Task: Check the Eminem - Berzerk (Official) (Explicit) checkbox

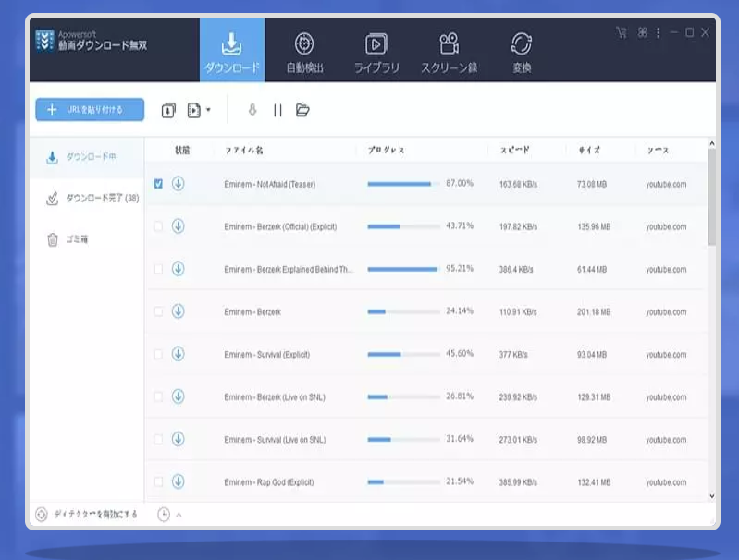Action: coord(158,226)
